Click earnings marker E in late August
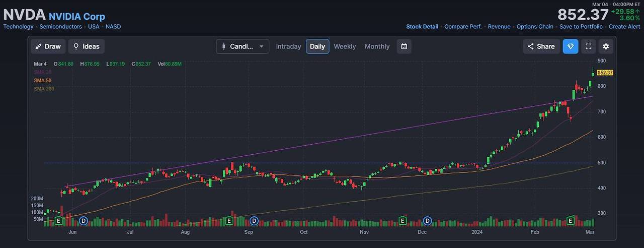 coord(229,221)
